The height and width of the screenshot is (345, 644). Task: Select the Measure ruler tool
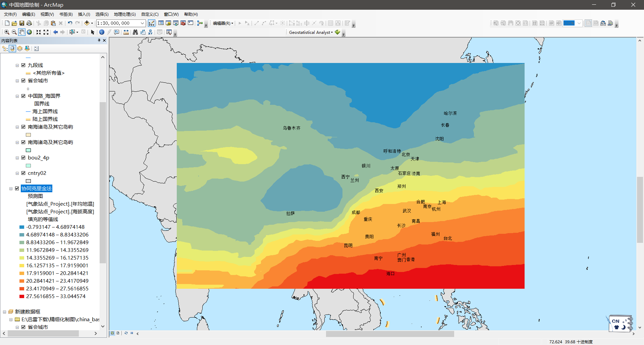126,32
